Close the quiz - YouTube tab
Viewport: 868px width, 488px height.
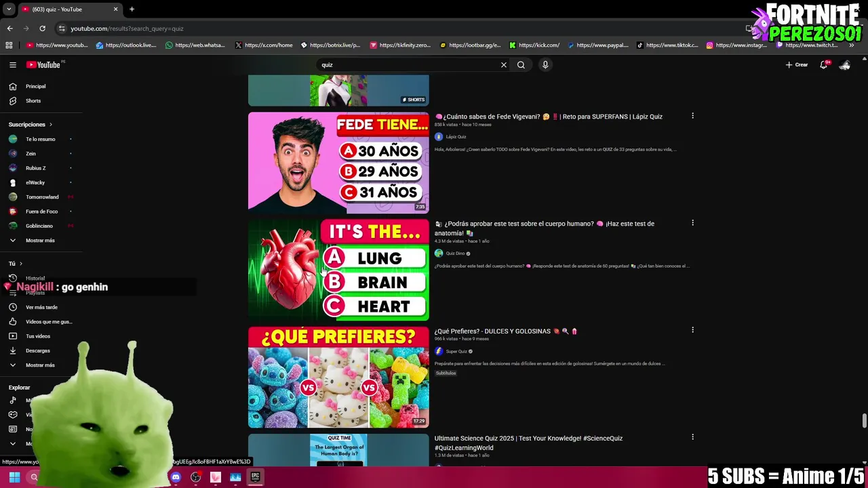coord(115,9)
